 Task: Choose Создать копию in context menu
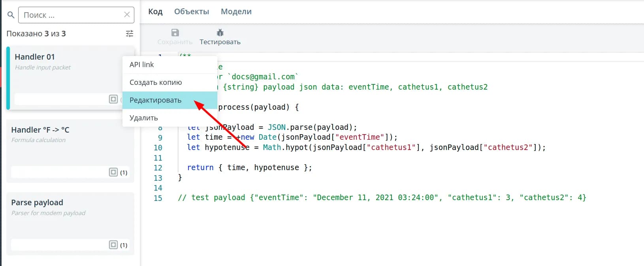[x=156, y=82]
